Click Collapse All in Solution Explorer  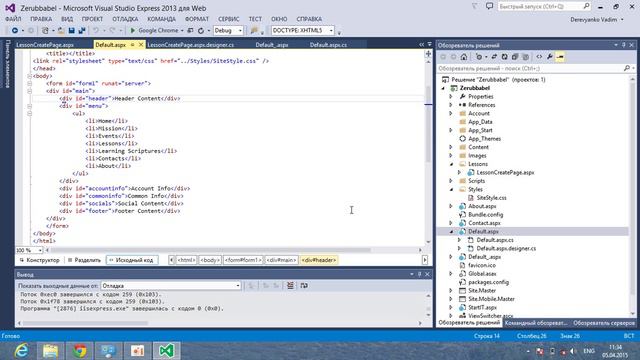point(515,57)
